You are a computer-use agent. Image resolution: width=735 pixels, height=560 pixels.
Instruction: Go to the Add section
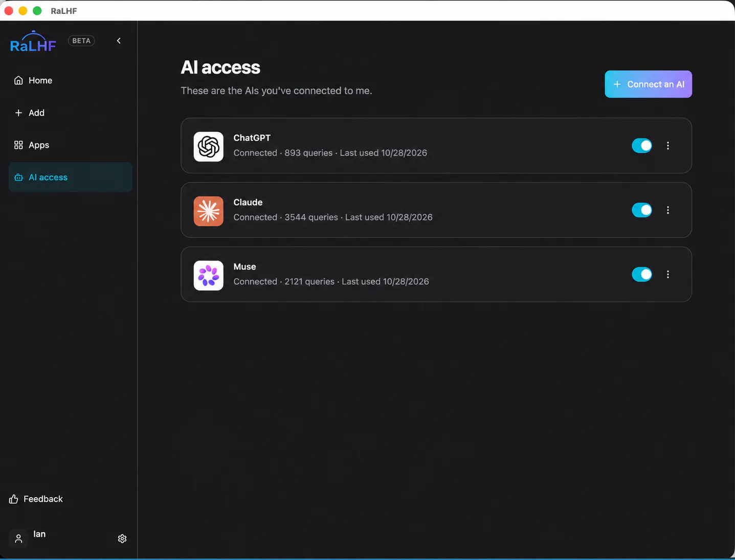click(x=71, y=113)
